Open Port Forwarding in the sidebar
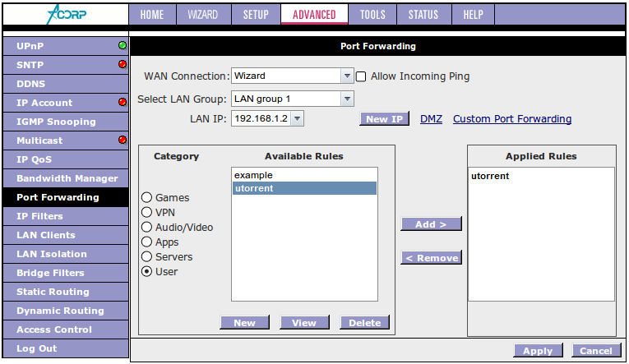 point(66,197)
